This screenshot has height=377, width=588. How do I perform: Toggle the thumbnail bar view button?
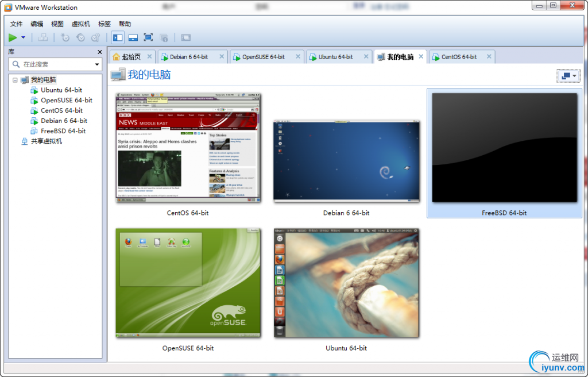coord(133,37)
